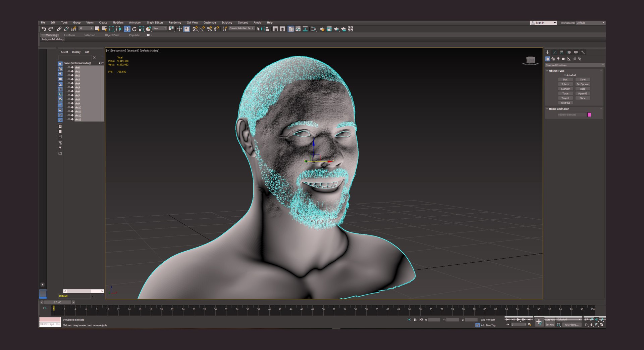Click the Align tool icon

[x=267, y=29]
